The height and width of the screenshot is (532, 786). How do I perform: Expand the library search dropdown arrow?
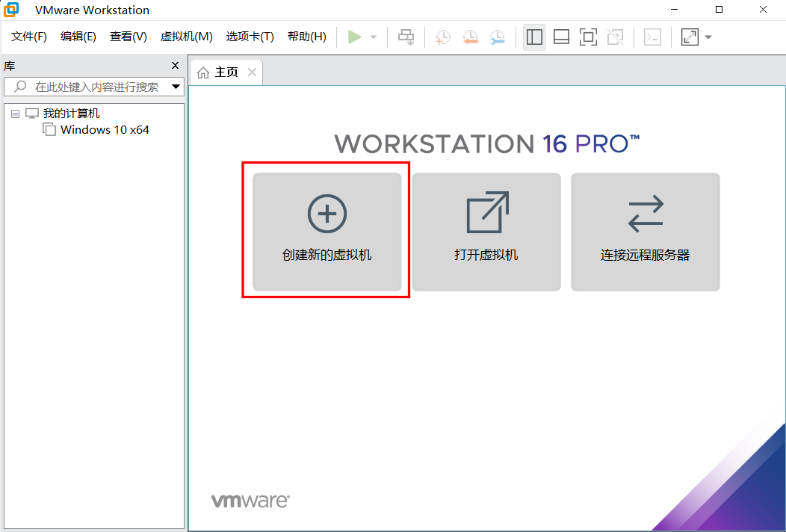176,87
